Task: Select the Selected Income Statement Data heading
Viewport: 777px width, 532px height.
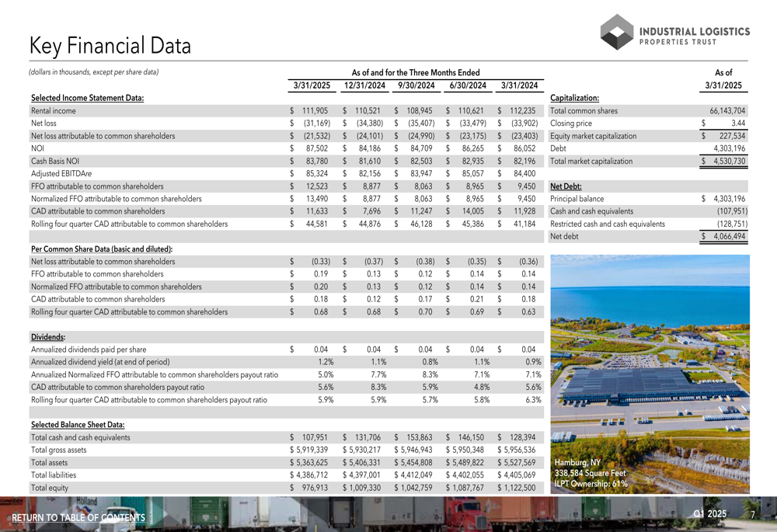Action: (87, 98)
